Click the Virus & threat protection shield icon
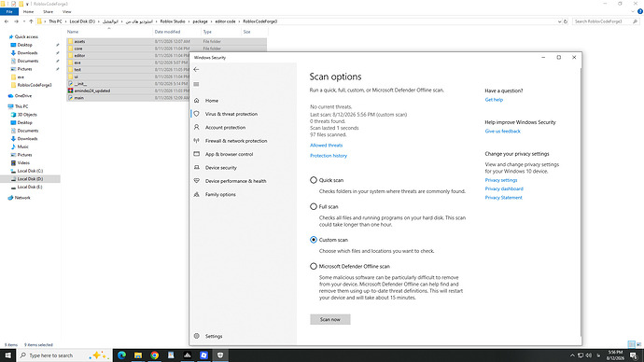This screenshot has width=644, height=362. pyautogui.click(x=196, y=114)
